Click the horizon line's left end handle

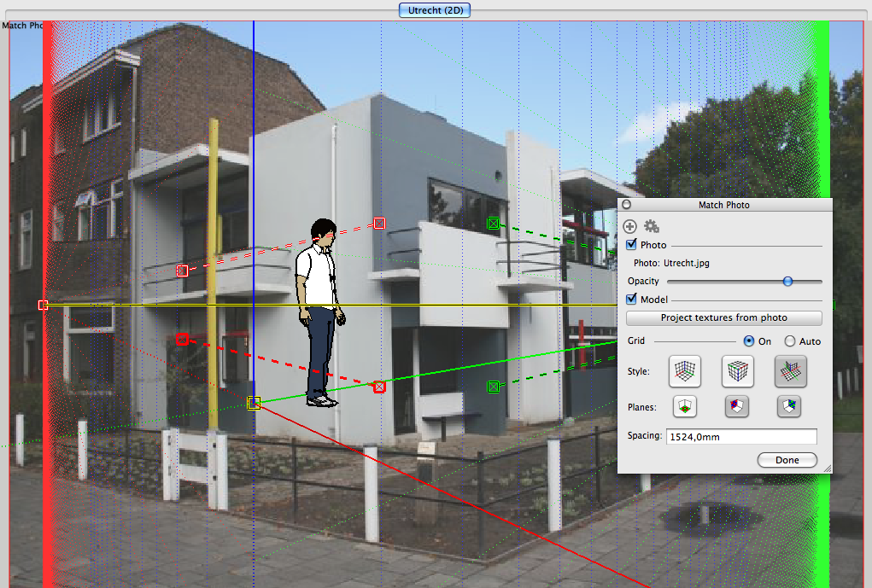click(x=43, y=305)
